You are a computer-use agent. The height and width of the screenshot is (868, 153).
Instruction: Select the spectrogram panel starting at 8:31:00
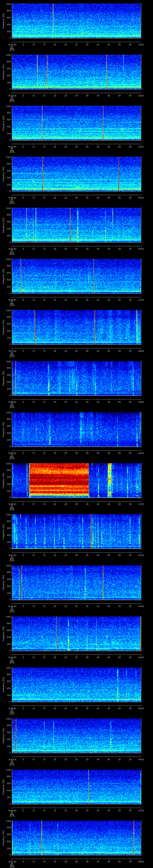point(76,21)
